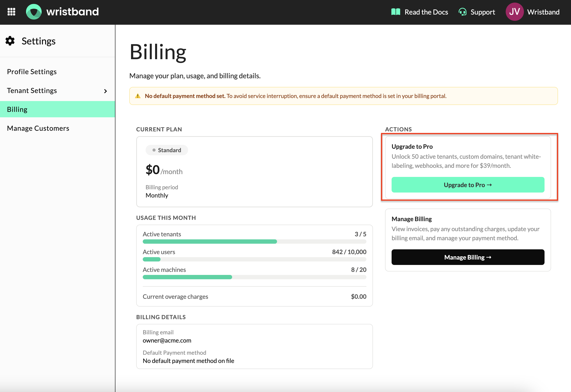Viewport: 571px width, 392px height.
Task: Click the $0.00 overage charges value
Action: (358, 297)
